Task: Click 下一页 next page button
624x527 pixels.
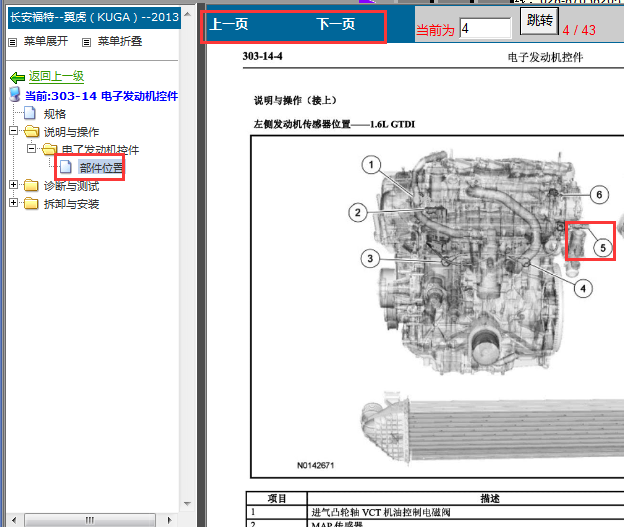Action: tap(336, 24)
